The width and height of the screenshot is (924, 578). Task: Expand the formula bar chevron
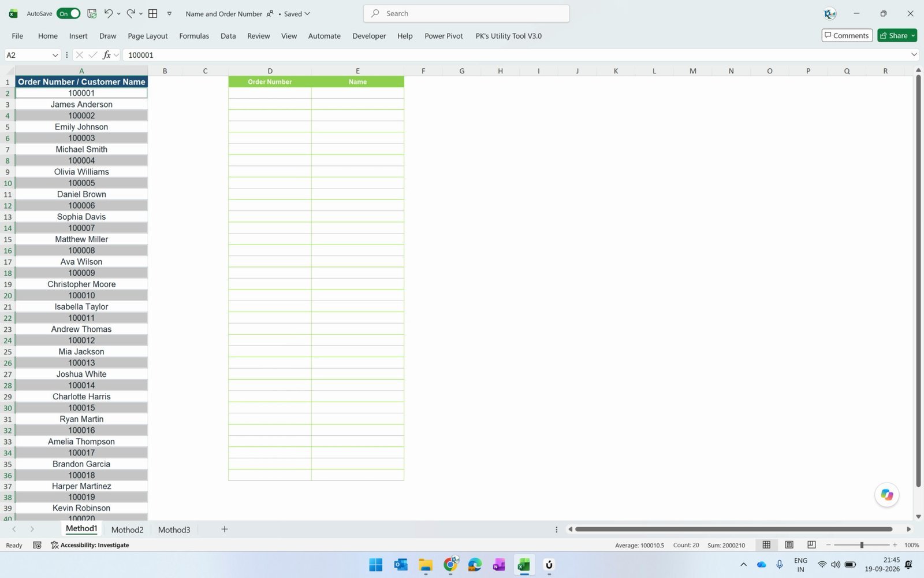point(914,55)
